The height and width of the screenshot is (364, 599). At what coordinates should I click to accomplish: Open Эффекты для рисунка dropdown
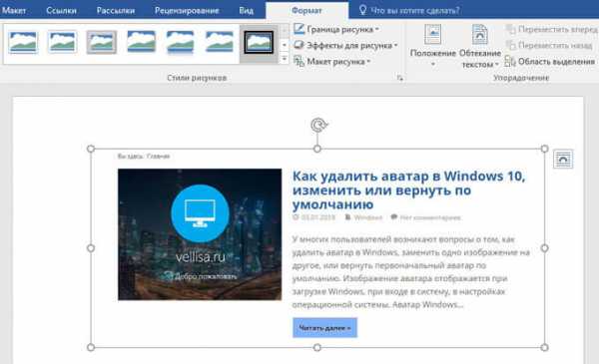(x=345, y=45)
